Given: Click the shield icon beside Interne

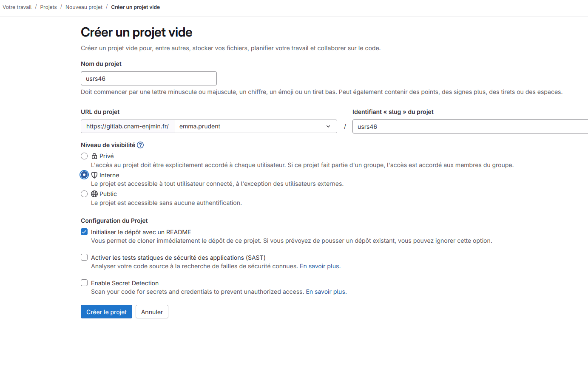Looking at the screenshot, I should tap(94, 175).
